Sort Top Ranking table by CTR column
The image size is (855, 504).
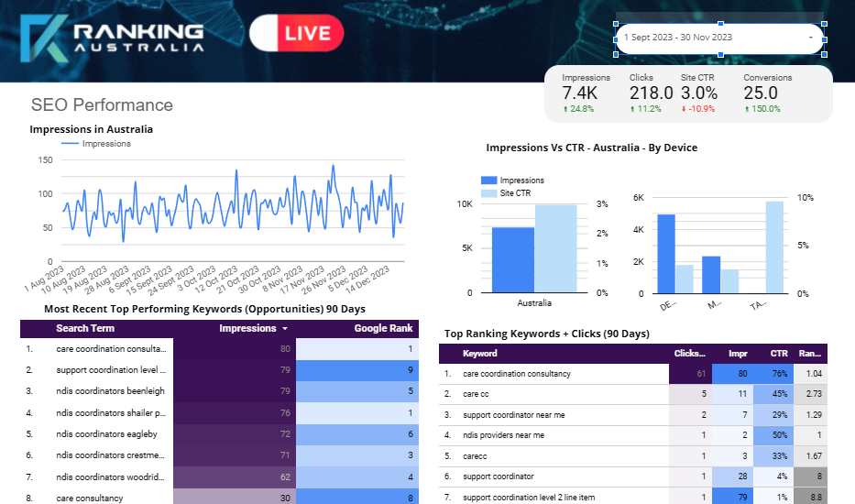click(778, 353)
